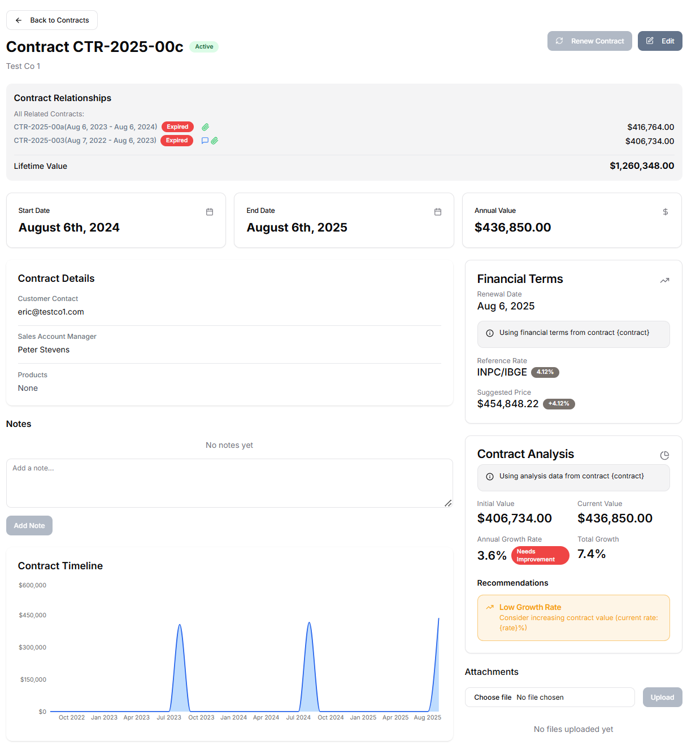
Task: Open related contract CTR-2025-00a
Action: 85,127
